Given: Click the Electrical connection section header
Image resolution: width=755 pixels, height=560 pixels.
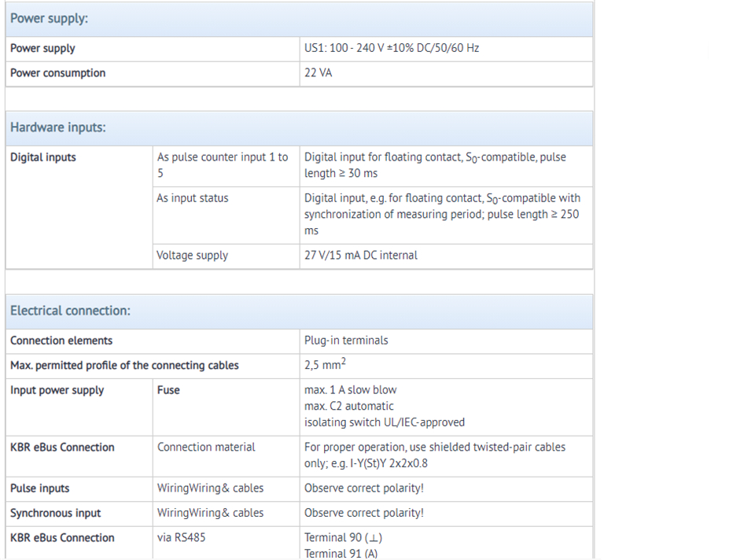Looking at the screenshot, I should coord(299,311).
